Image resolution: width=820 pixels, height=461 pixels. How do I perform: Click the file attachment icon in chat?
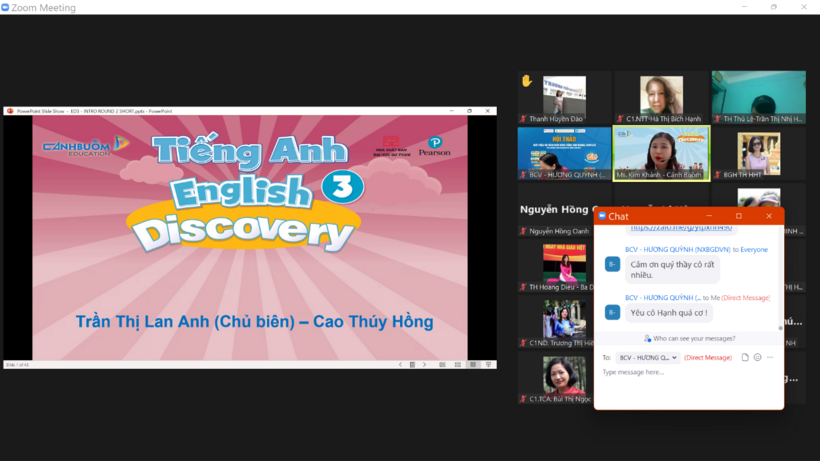click(745, 357)
